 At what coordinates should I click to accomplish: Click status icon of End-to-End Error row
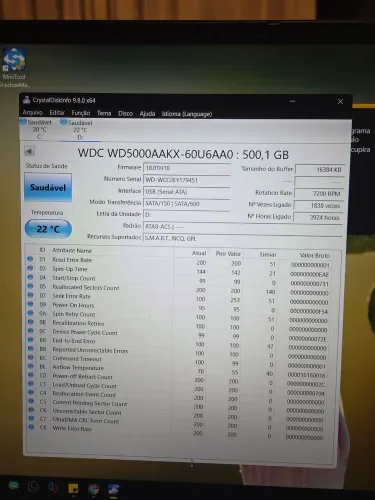coord(31,340)
